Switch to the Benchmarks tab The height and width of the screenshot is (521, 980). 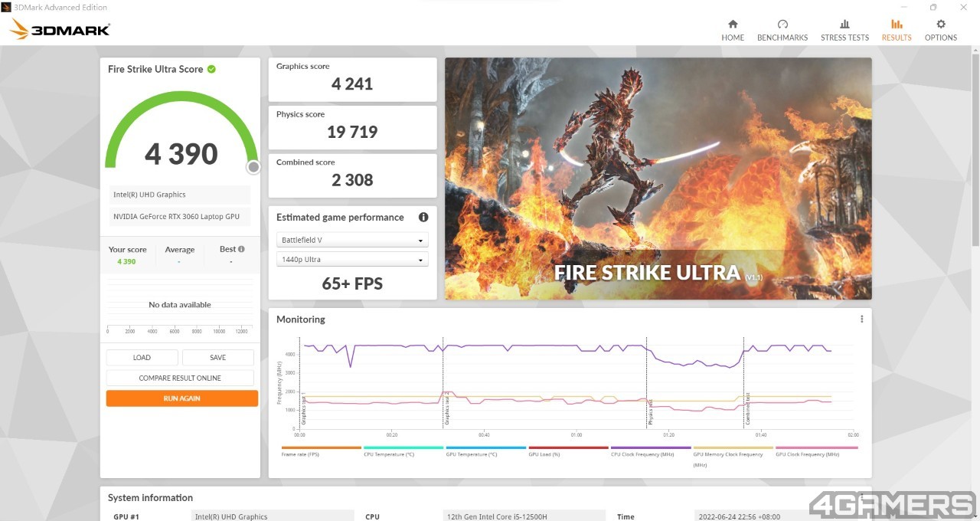pos(782,30)
